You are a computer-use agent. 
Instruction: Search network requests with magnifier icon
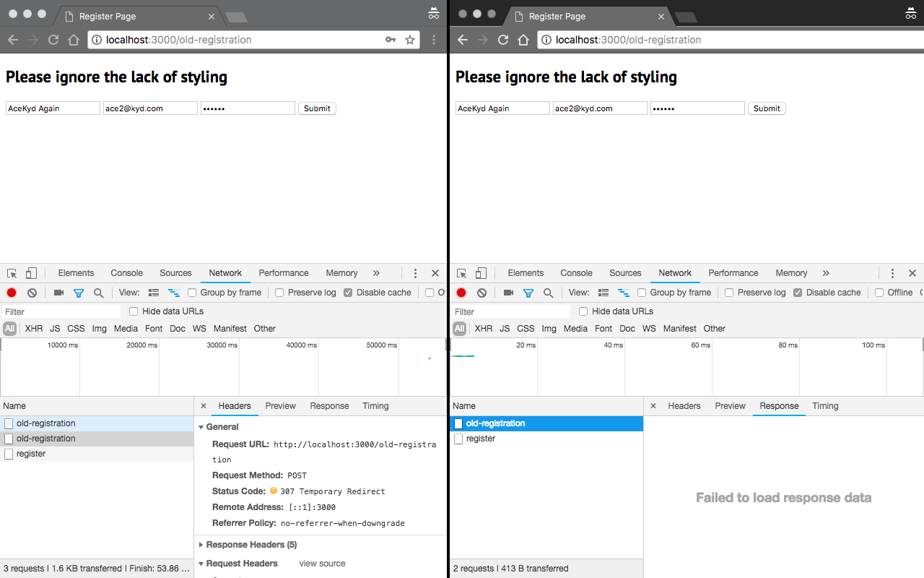[x=97, y=292]
